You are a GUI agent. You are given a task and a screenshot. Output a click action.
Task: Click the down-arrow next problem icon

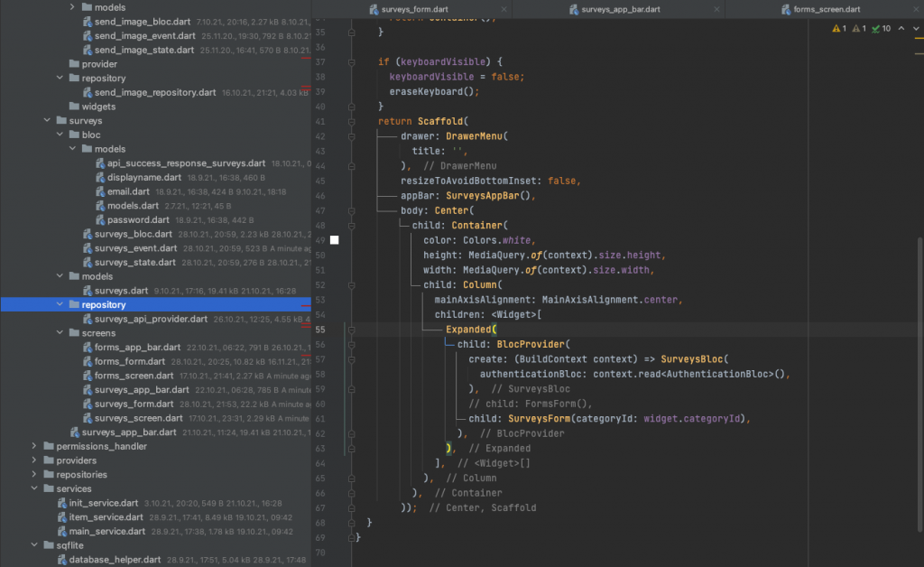pos(916,28)
